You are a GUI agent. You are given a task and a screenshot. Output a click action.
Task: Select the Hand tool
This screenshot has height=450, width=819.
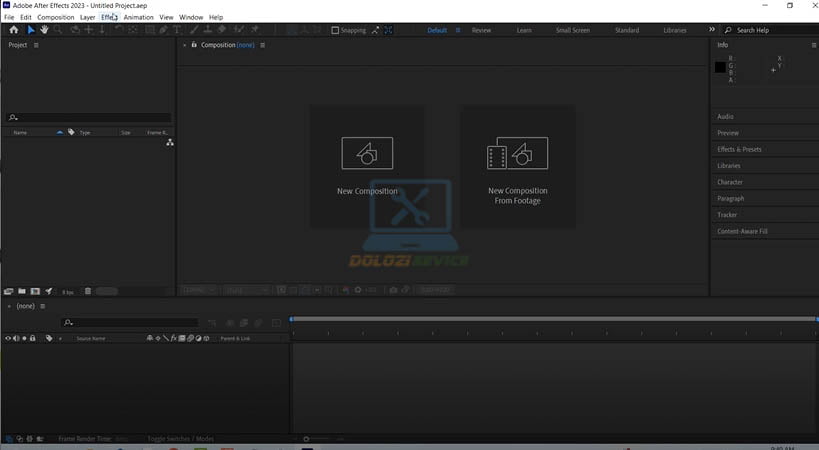[44, 30]
